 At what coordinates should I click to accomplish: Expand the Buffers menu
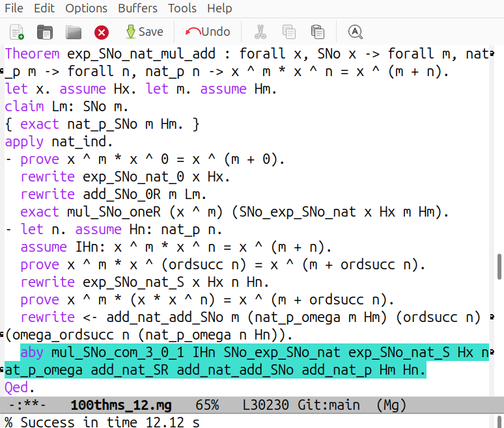[x=137, y=8]
